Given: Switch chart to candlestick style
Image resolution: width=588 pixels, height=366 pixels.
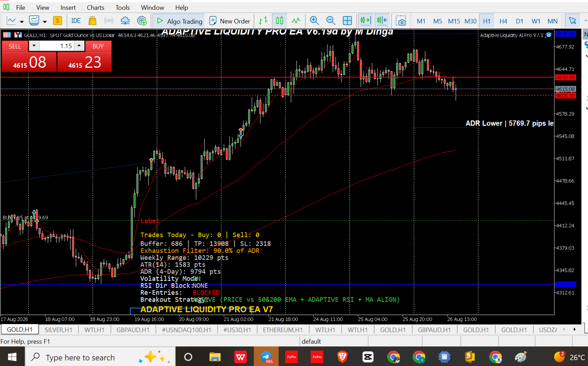Looking at the screenshot, I should pos(280,21).
